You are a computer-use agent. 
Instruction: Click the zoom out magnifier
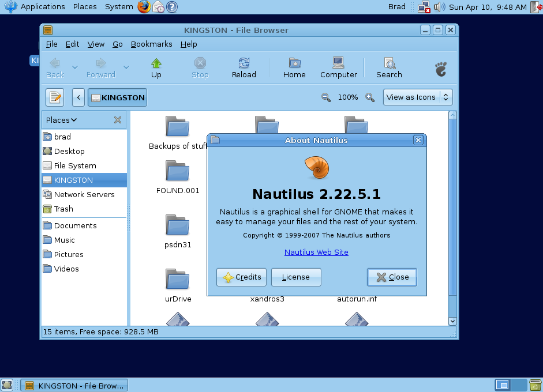point(325,97)
